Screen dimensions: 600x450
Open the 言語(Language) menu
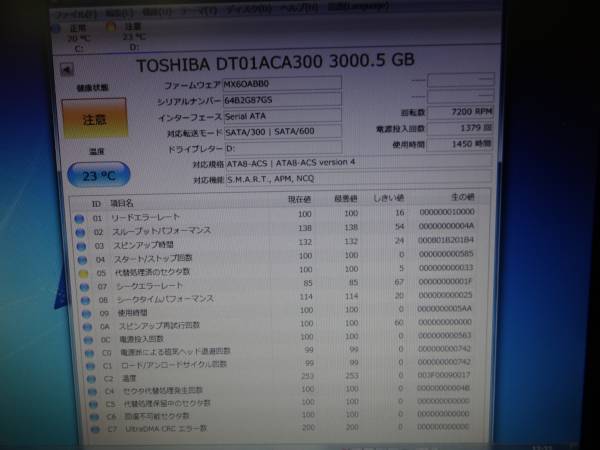tap(359, 7)
